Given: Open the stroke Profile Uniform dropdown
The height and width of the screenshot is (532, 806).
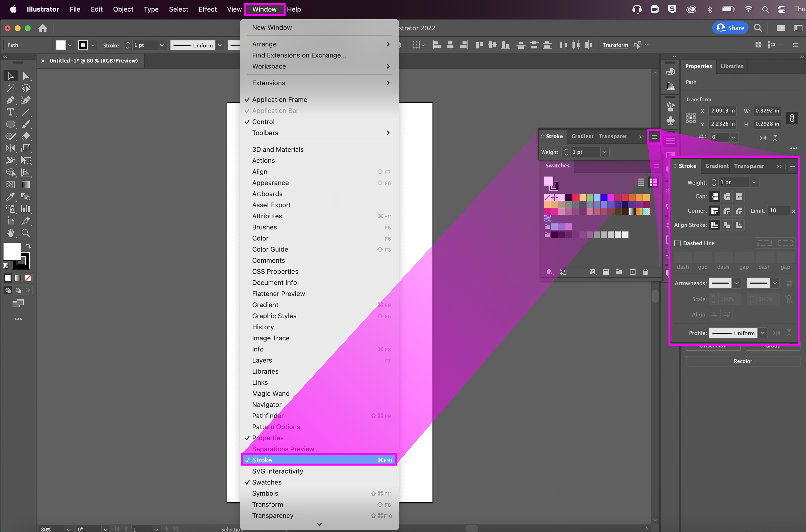Looking at the screenshot, I should [762, 333].
